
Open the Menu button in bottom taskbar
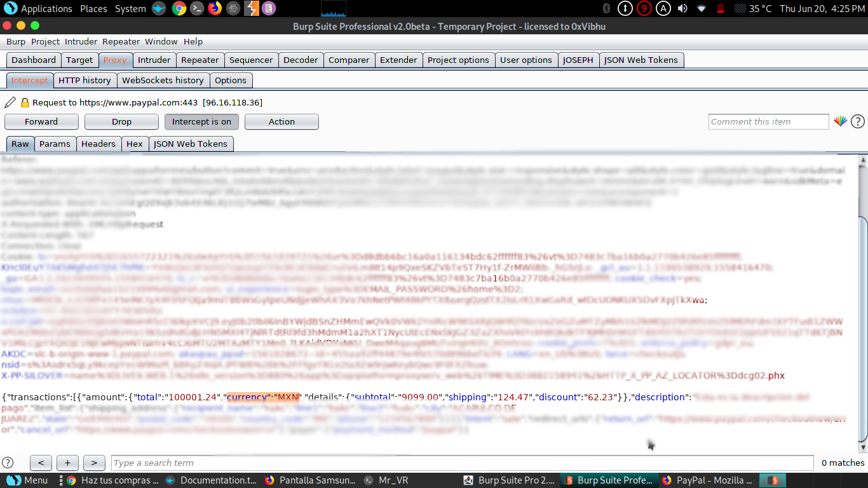point(28,480)
